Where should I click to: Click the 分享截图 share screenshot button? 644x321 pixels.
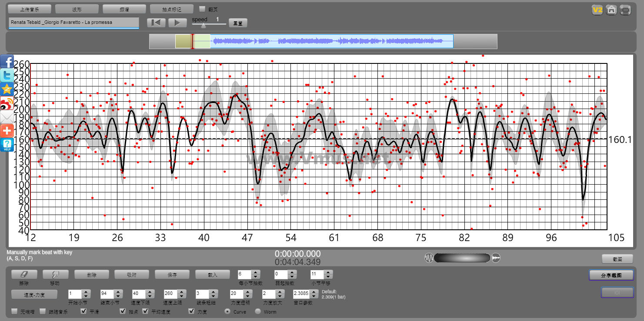coord(611,275)
